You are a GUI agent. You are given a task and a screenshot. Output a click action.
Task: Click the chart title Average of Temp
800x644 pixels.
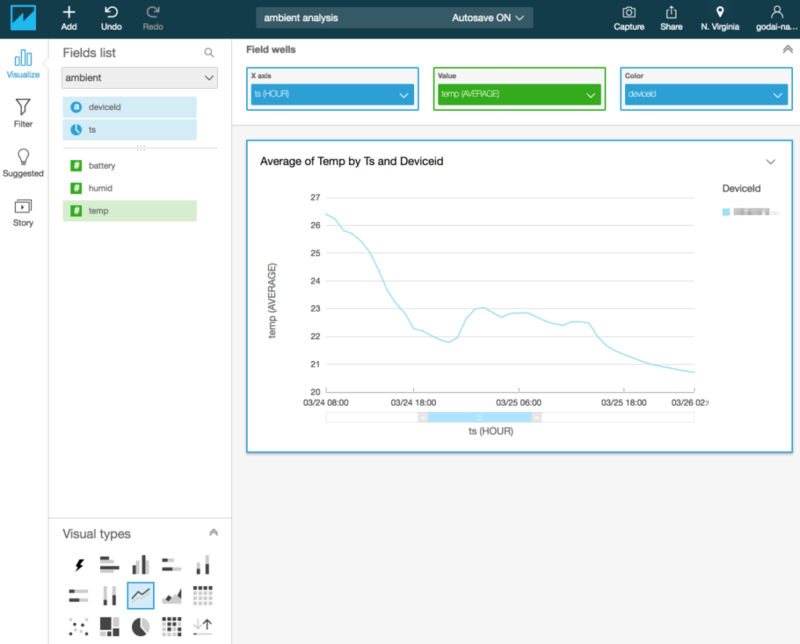click(x=352, y=161)
